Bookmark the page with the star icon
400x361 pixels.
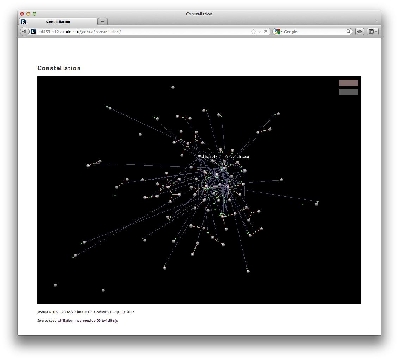pos(253,31)
